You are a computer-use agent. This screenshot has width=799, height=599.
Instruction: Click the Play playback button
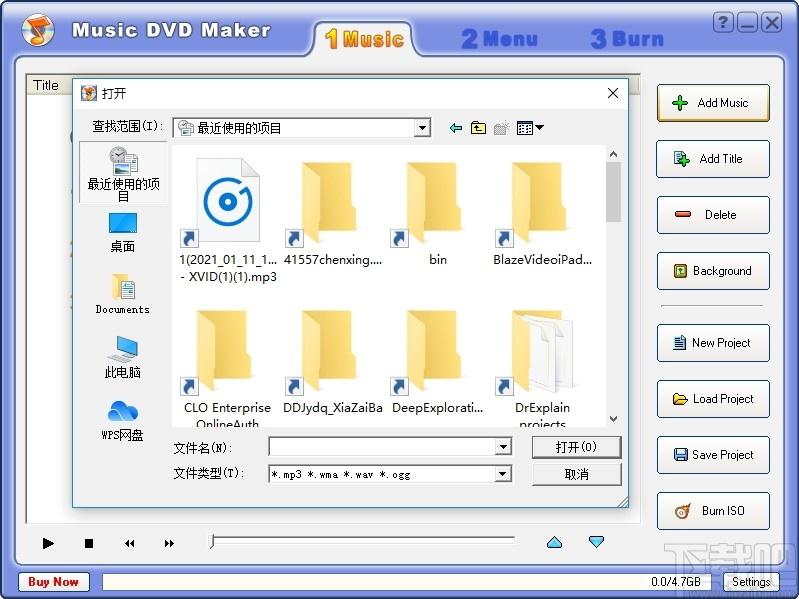48,543
